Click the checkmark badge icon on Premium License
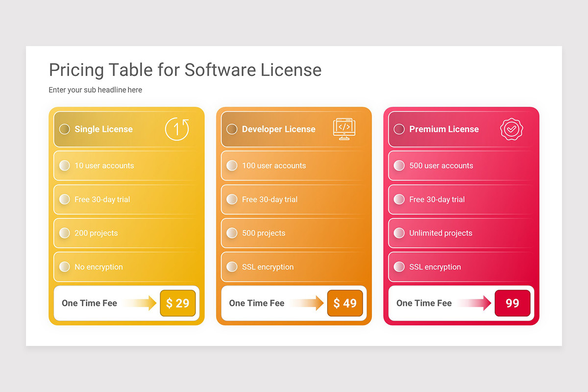The image size is (588, 392). pos(512,129)
